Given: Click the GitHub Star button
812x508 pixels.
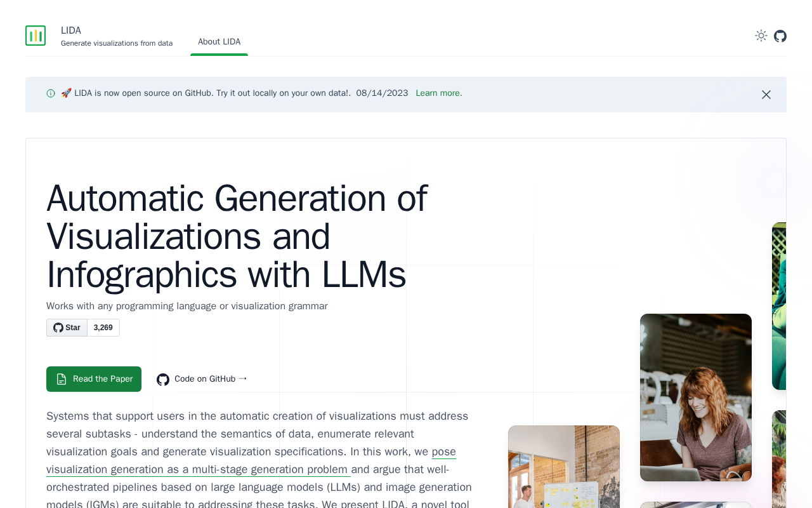Looking at the screenshot, I should 67,328.
